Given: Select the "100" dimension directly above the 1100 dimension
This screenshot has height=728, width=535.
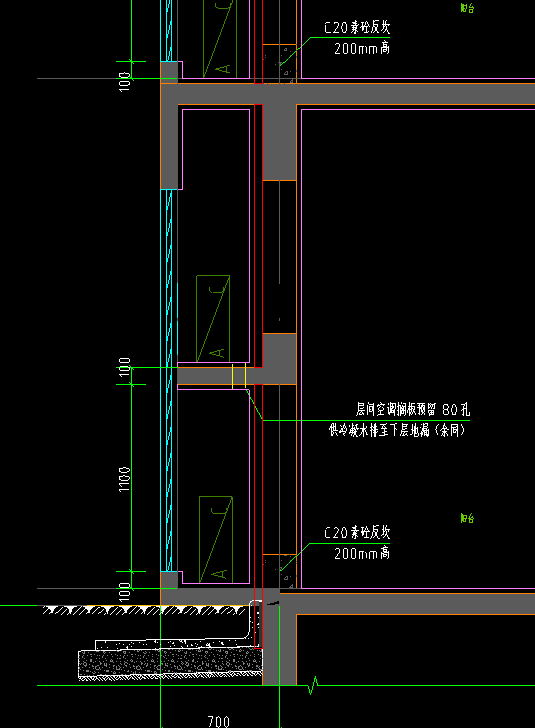Looking at the screenshot, I should click(124, 367).
